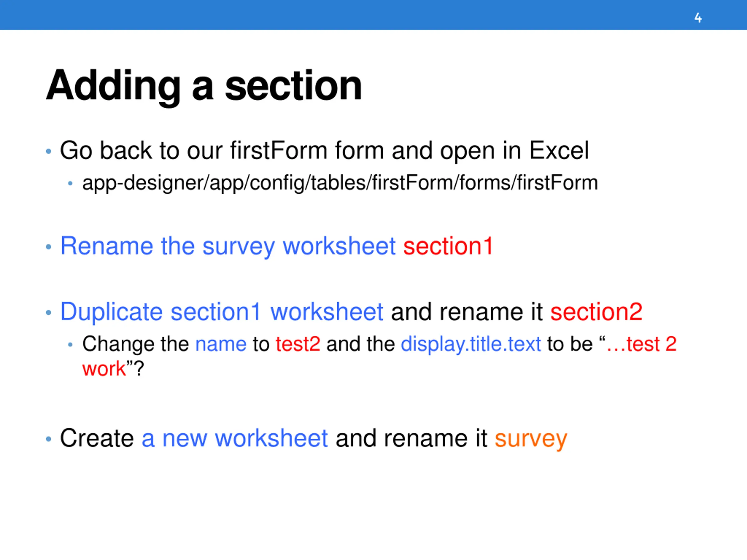Click the blue "display.title.text" text

point(471,344)
